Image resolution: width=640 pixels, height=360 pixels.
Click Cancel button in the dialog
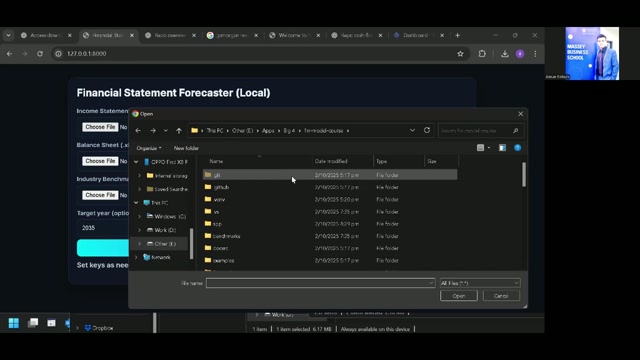(501, 296)
